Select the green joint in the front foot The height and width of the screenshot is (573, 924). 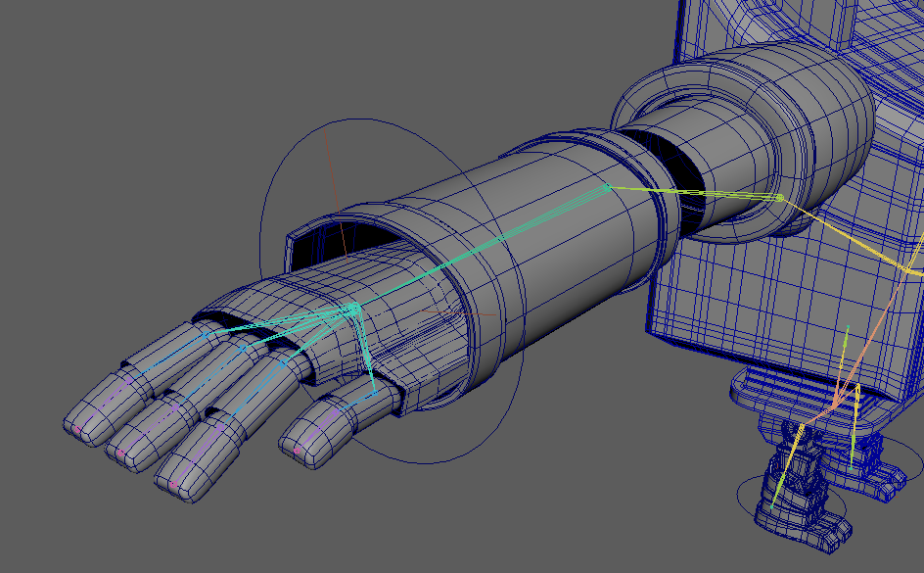pyautogui.click(x=772, y=506)
